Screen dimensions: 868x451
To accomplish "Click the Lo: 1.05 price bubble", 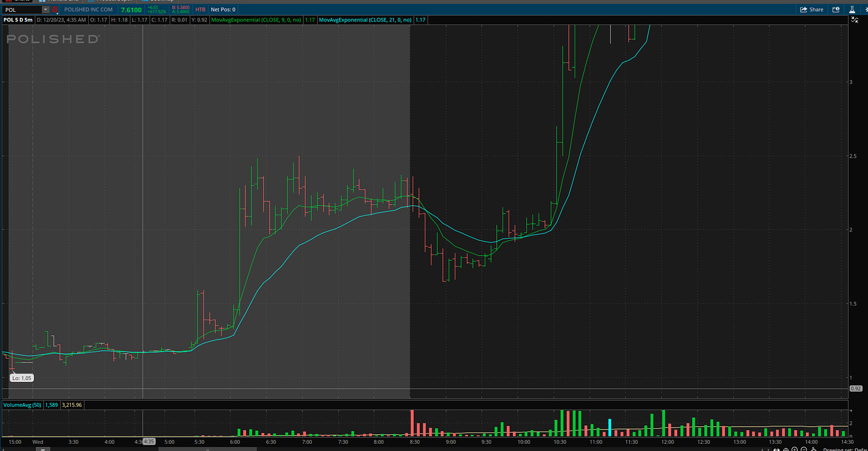I will [x=21, y=378].
